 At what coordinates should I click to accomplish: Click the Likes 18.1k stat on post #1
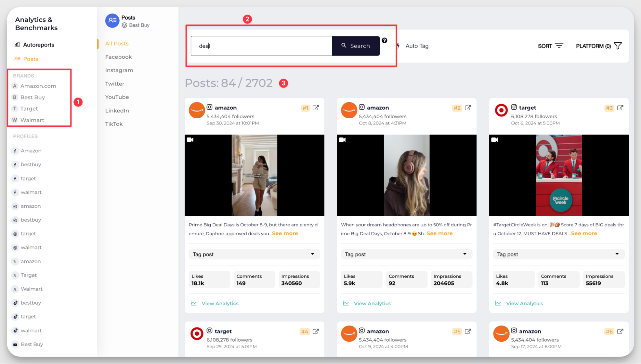tap(209, 280)
